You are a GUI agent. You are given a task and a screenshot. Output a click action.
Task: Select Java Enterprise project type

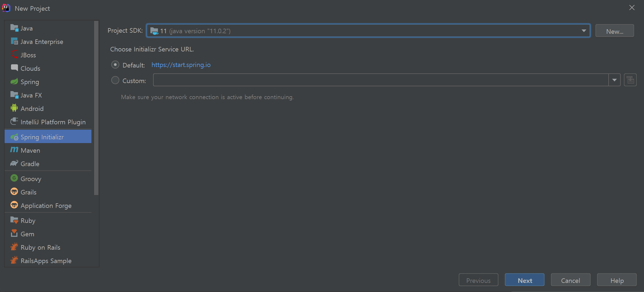point(42,42)
